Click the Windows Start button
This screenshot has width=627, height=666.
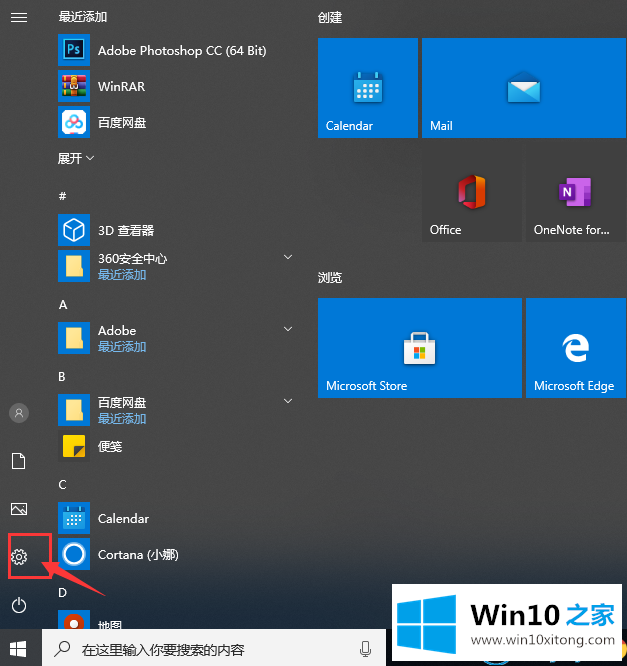[x=19, y=648]
